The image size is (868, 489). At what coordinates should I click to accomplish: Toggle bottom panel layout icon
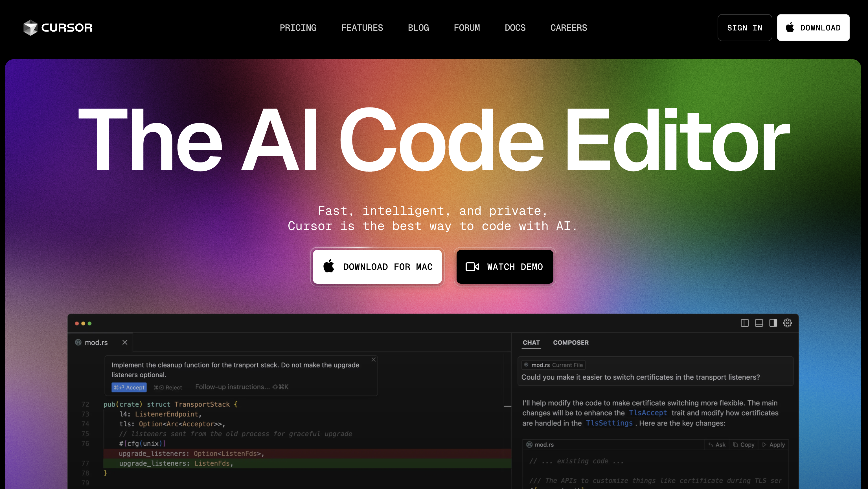tap(759, 323)
